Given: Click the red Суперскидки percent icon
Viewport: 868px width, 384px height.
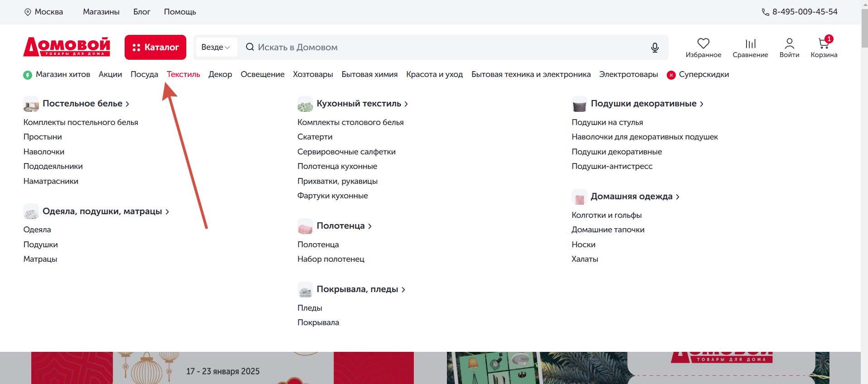Looking at the screenshot, I should (671, 75).
